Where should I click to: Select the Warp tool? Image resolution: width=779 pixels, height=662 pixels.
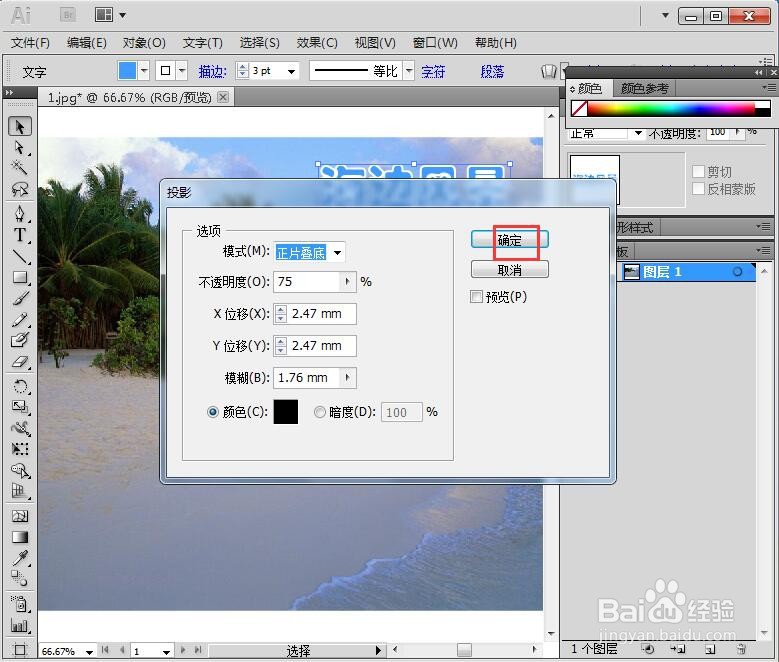click(x=20, y=428)
